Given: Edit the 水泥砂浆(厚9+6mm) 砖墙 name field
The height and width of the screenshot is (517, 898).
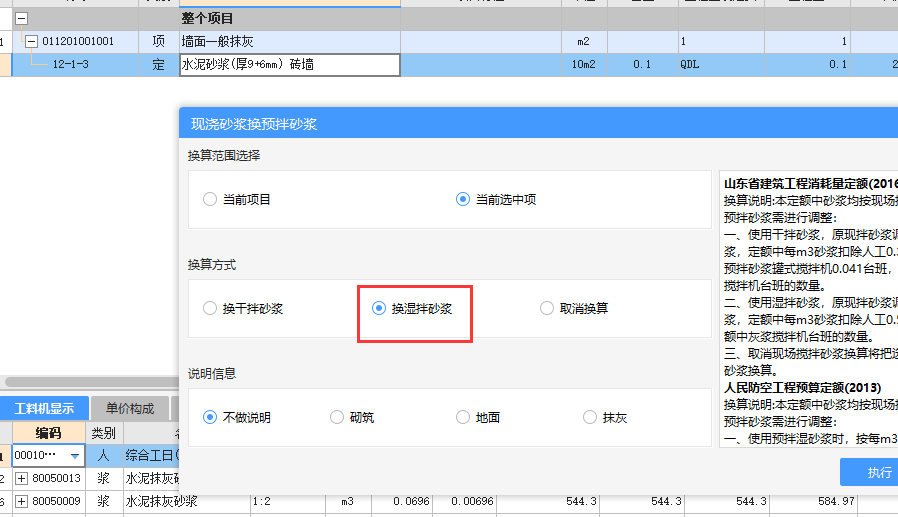Looking at the screenshot, I should (x=290, y=65).
